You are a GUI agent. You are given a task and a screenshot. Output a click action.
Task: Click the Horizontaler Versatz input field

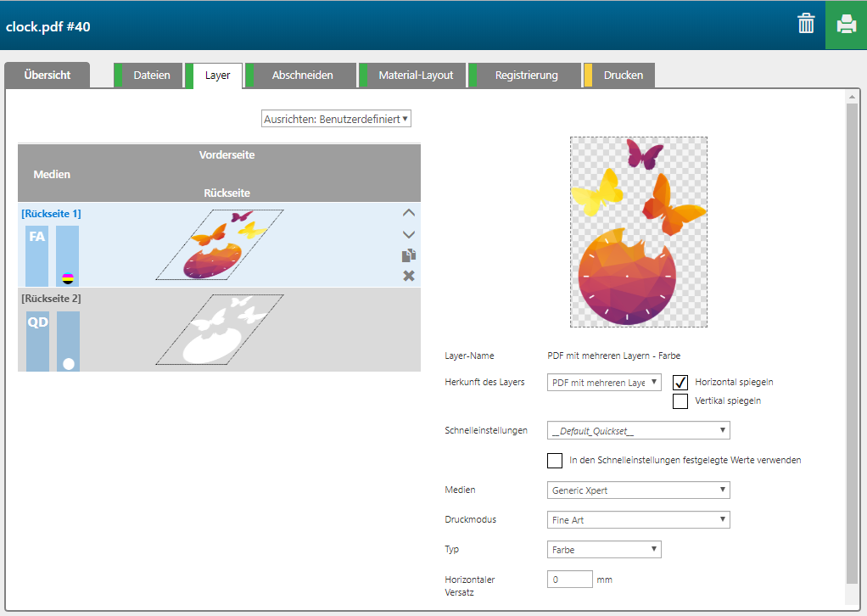coord(570,580)
